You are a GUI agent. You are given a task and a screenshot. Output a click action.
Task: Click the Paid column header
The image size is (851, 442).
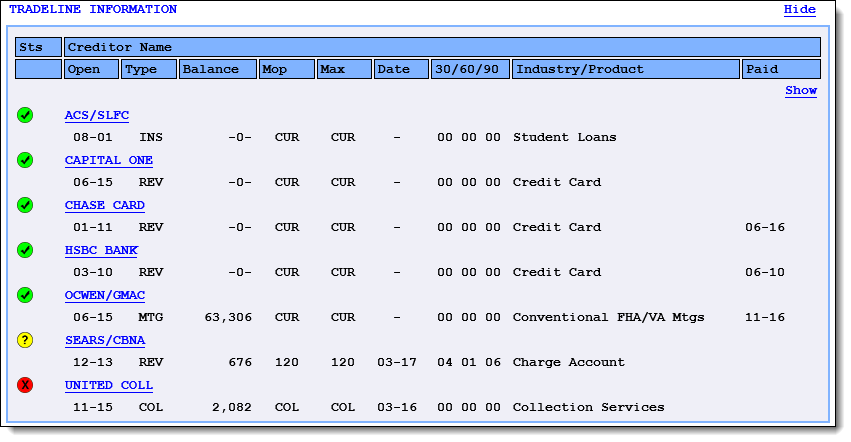(781, 70)
